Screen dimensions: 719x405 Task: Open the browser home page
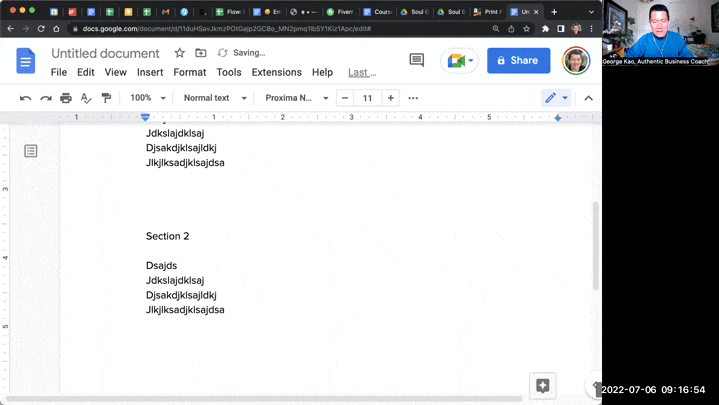click(56, 28)
